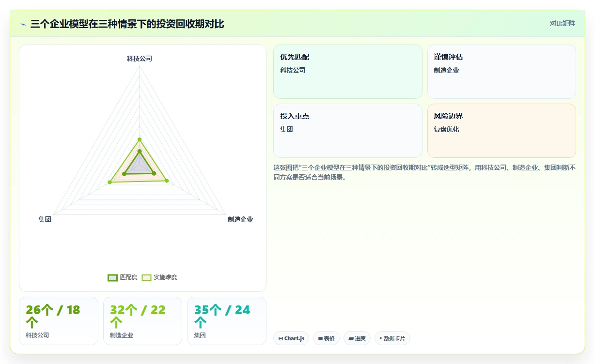Open the 风险边界 card

click(x=501, y=131)
